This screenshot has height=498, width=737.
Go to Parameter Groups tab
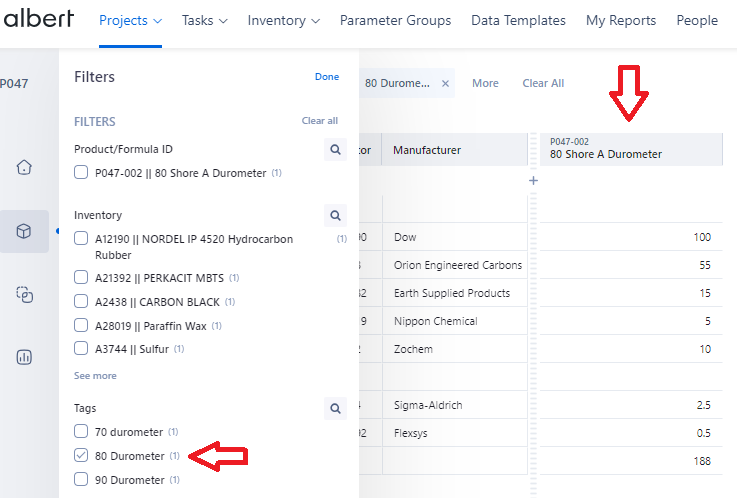pyautogui.click(x=395, y=20)
